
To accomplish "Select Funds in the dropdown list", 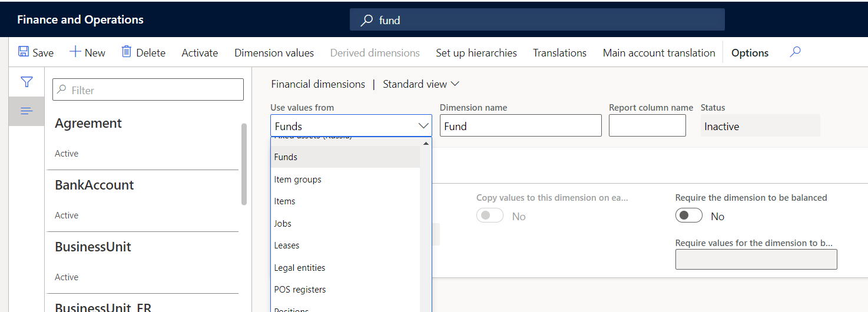I will [345, 157].
